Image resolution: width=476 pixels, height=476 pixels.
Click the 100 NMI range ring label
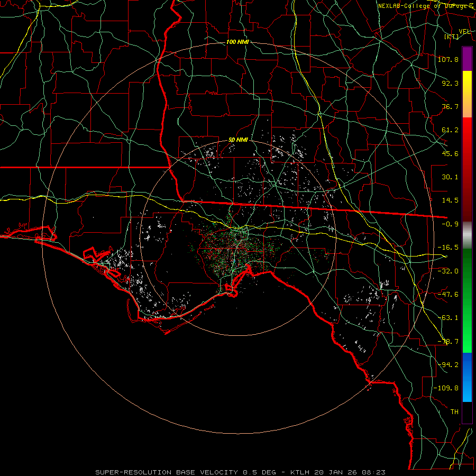coord(237,42)
